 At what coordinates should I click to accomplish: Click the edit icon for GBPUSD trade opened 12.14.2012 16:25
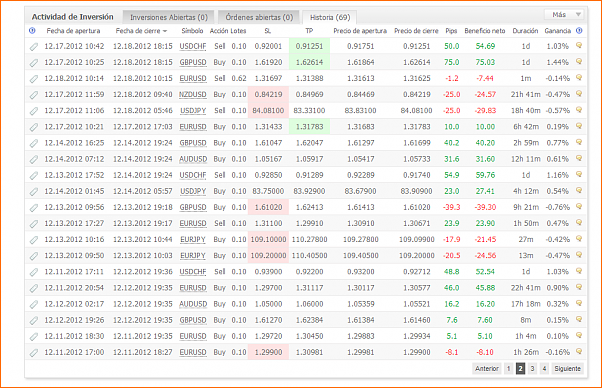coord(34,143)
